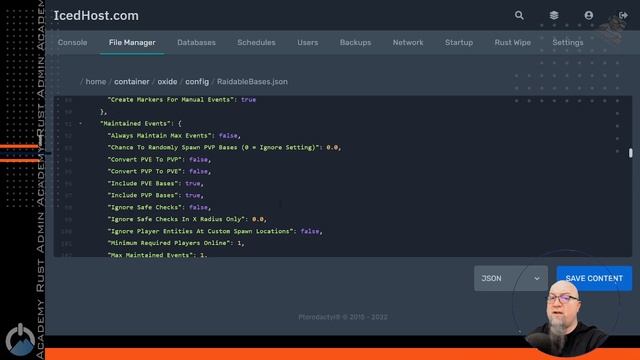The width and height of the screenshot is (640, 360).
Task: Click the Save Content button
Action: (594, 278)
